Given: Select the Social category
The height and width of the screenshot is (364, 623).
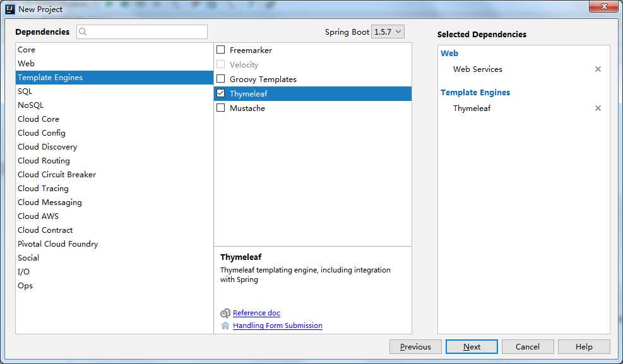Looking at the screenshot, I should tap(114, 258).
